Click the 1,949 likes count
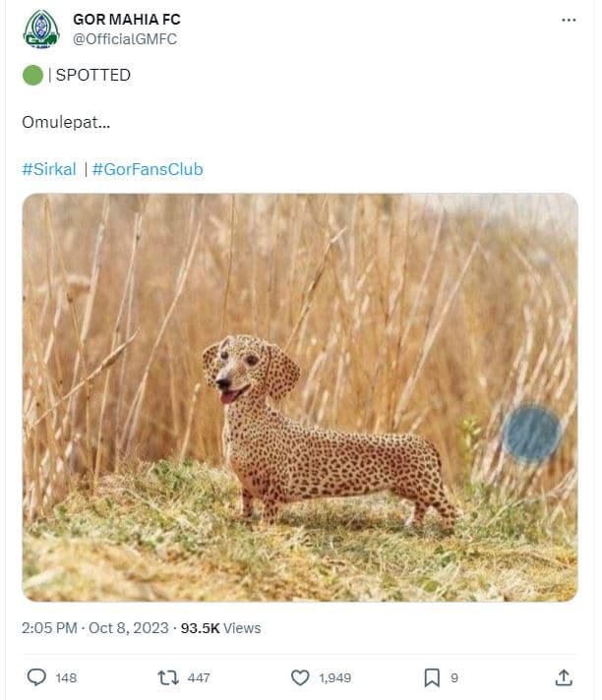The width and height of the screenshot is (602, 700). pos(334,677)
